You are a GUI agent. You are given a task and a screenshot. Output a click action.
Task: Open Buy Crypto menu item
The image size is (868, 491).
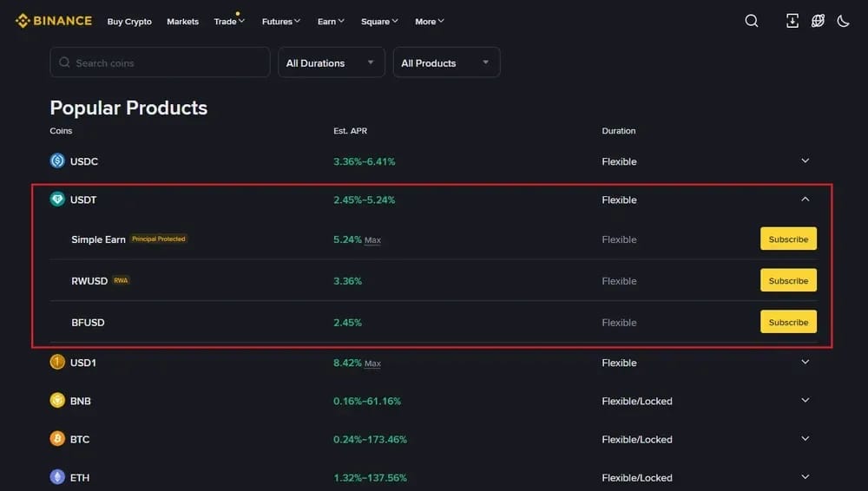[x=129, y=22]
